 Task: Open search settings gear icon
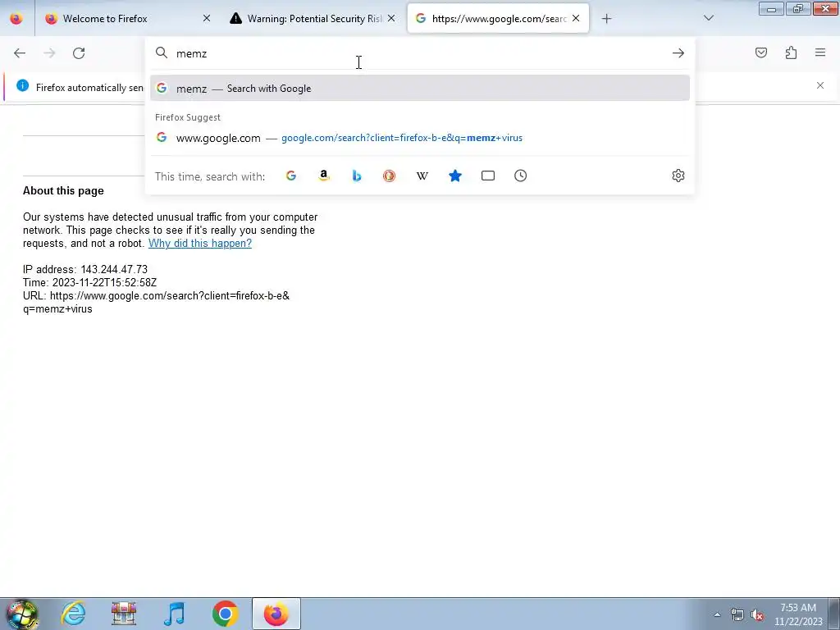pyautogui.click(x=678, y=176)
